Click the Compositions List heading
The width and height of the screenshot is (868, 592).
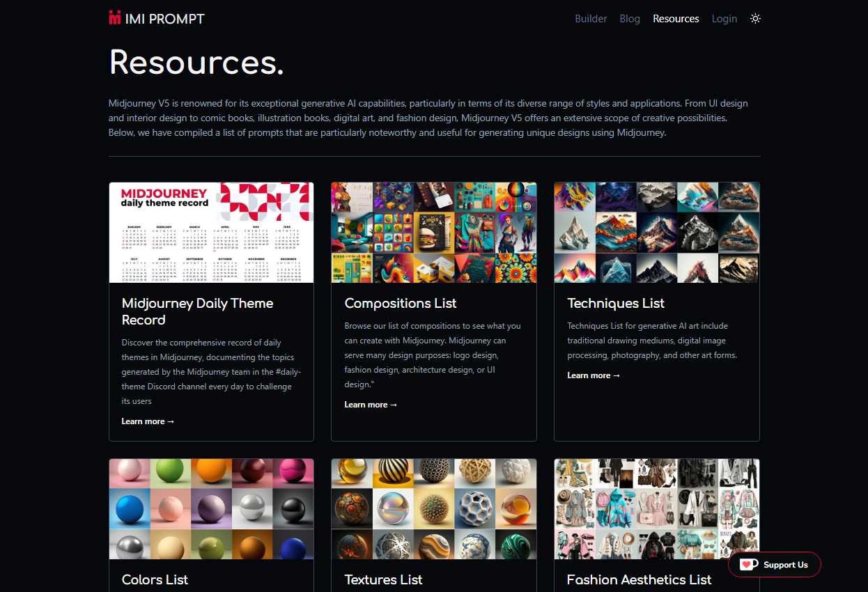[x=401, y=303]
